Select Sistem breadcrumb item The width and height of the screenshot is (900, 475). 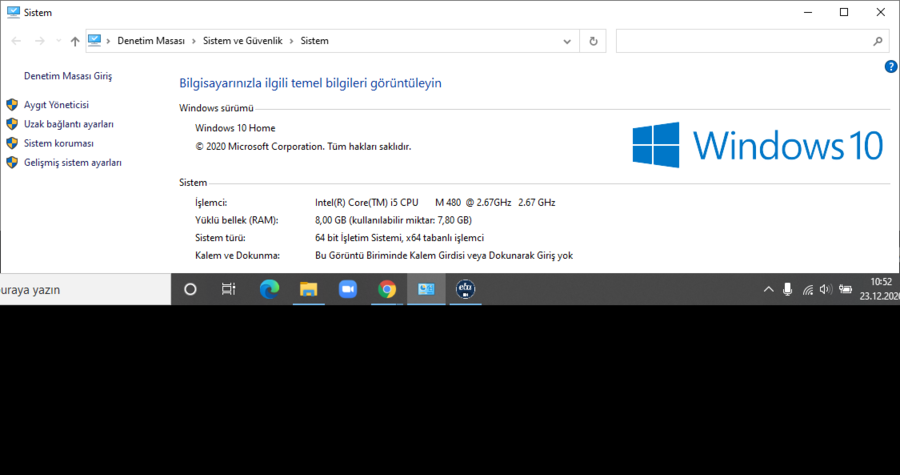pos(315,41)
